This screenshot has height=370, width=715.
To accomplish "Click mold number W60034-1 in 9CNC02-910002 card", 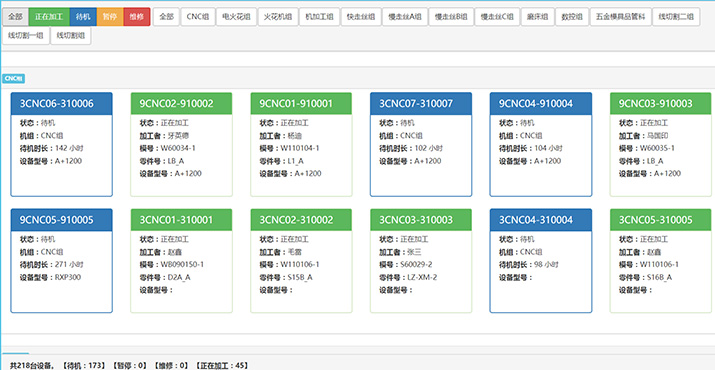I will coord(177,148).
